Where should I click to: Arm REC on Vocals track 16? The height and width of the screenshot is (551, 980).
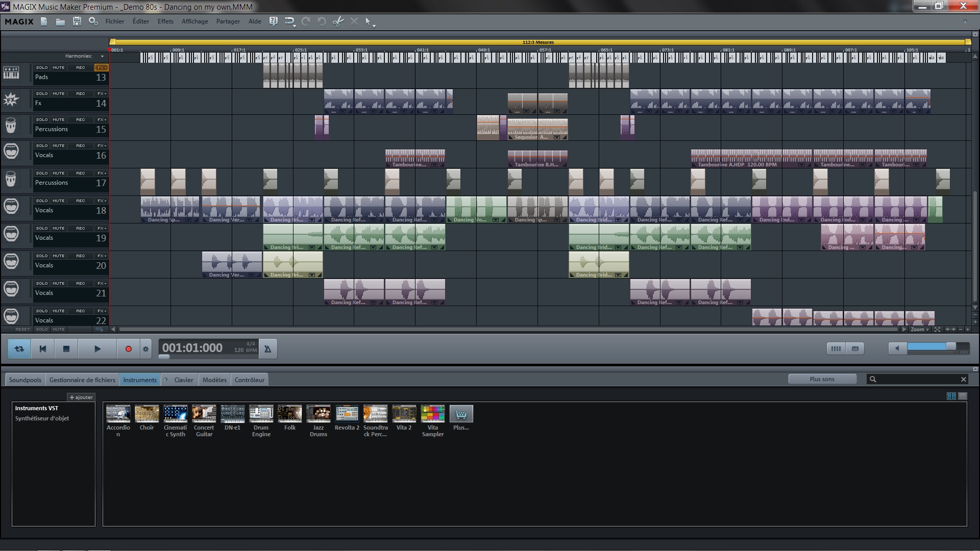pyautogui.click(x=80, y=145)
